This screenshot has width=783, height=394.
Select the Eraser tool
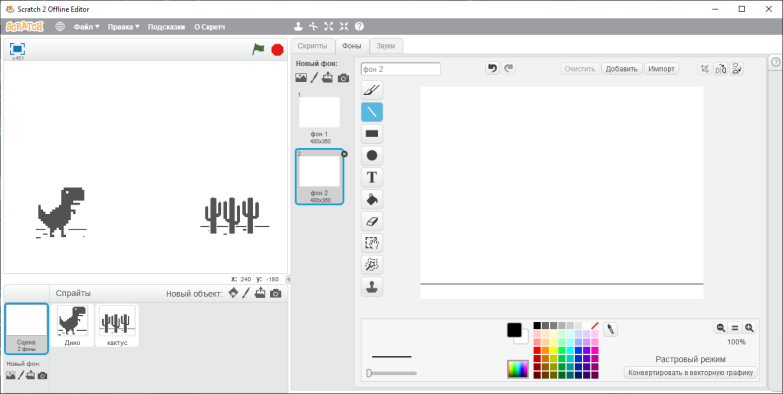coord(372,221)
